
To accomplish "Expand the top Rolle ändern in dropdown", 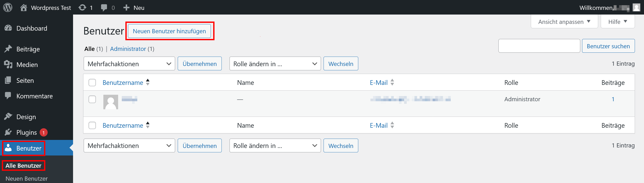I will tap(275, 64).
